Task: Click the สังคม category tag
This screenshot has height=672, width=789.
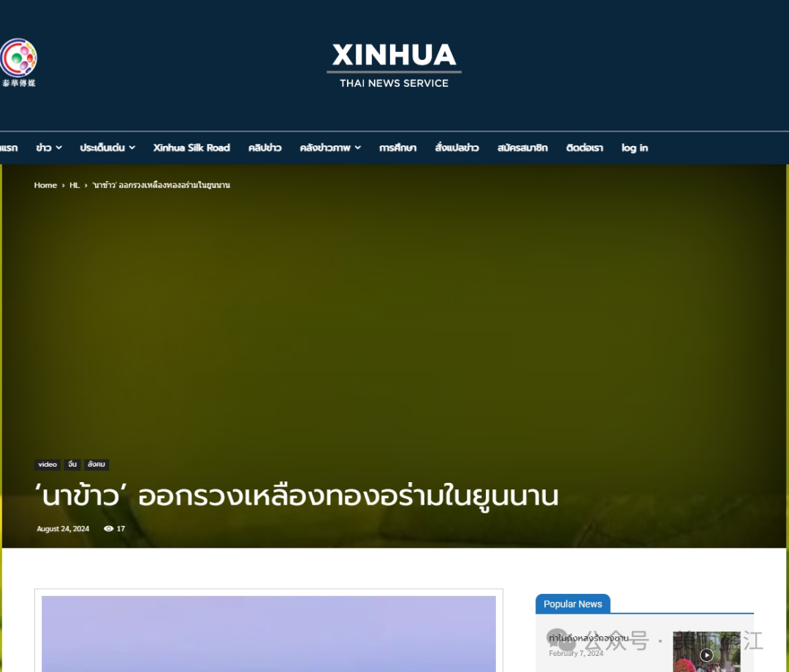Action: [96, 465]
